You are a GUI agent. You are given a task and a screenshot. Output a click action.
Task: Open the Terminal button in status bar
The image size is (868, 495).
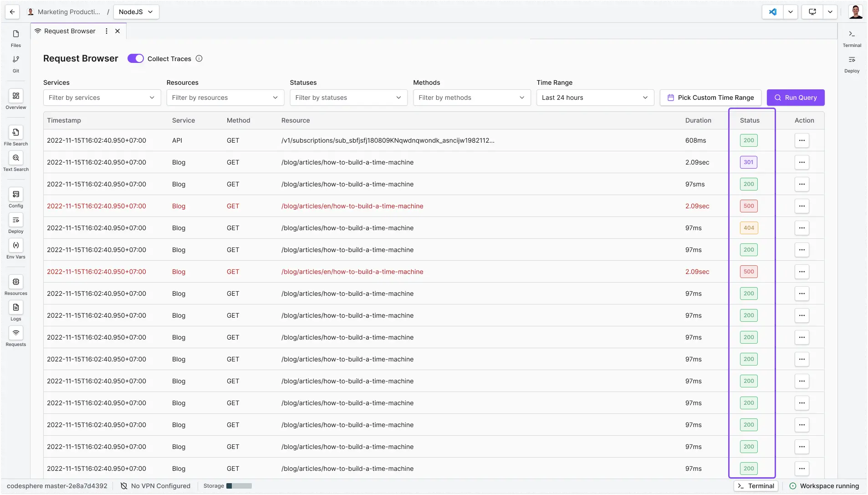pos(756,486)
